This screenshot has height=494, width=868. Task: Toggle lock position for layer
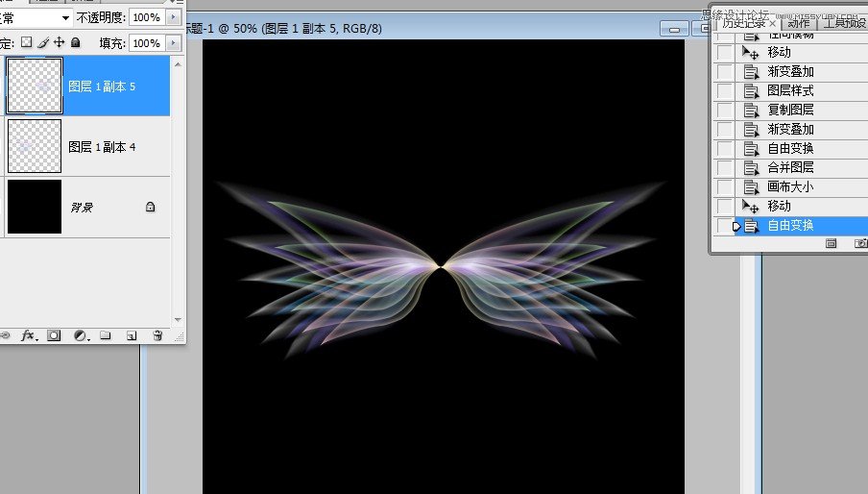tap(59, 42)
